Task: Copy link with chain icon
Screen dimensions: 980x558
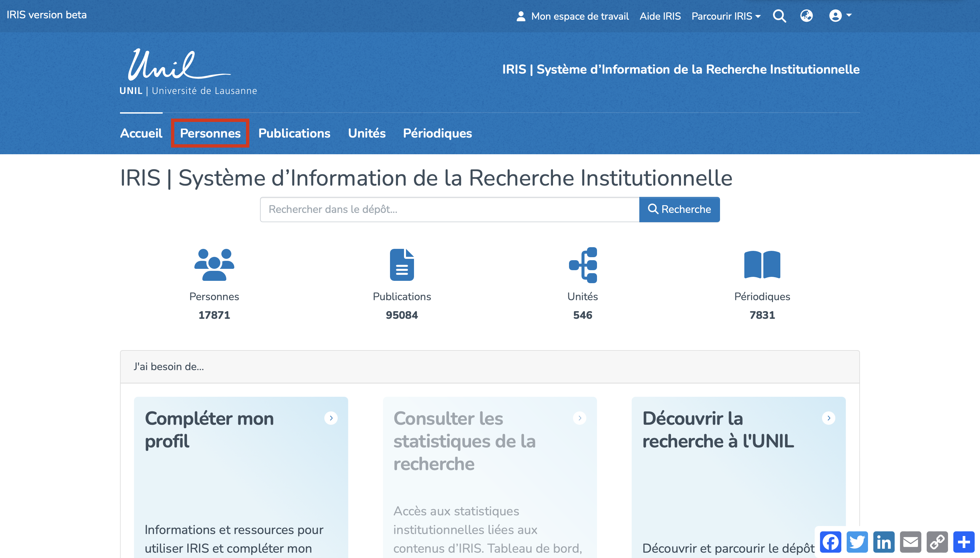Action: click(937, 542)
